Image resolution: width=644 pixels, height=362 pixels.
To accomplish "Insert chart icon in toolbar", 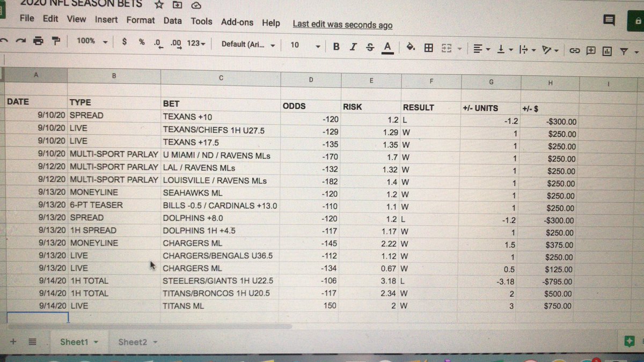I will (x=607, y=51).
